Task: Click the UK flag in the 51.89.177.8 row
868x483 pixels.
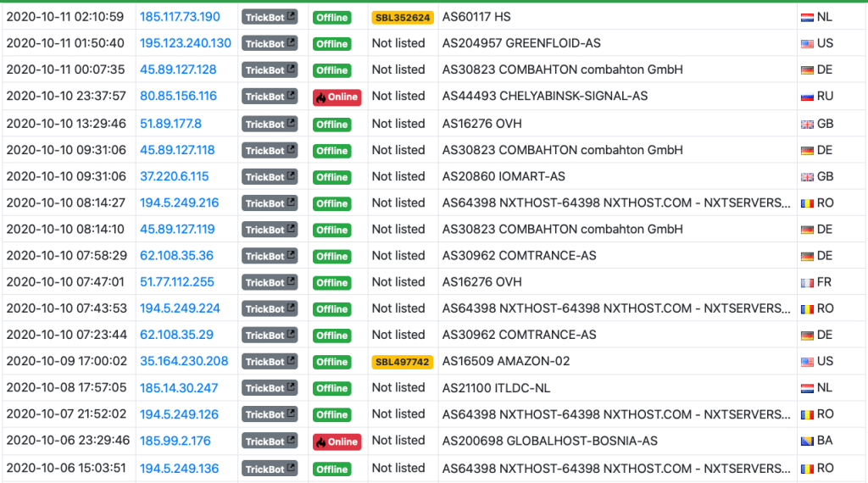Action: 807,125
